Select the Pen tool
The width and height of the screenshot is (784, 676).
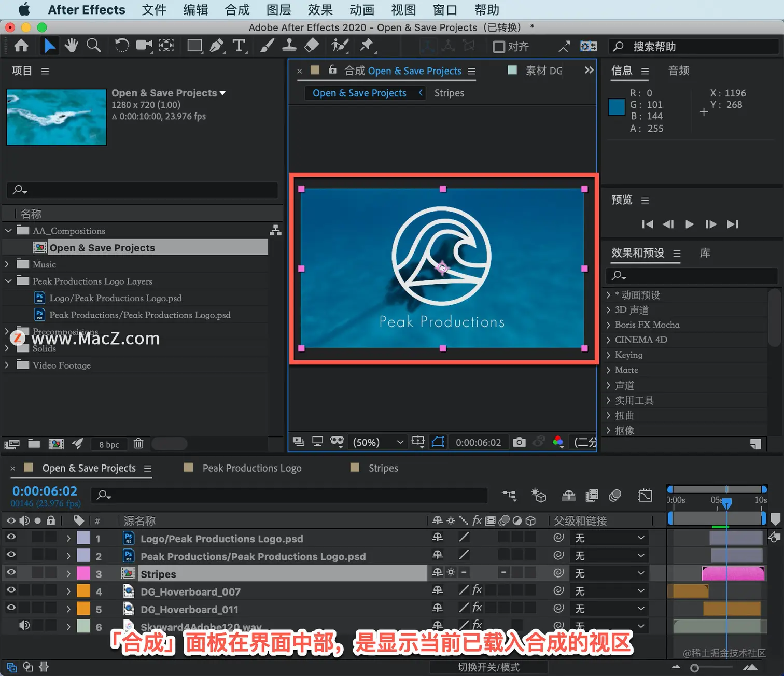pos(216,46)
